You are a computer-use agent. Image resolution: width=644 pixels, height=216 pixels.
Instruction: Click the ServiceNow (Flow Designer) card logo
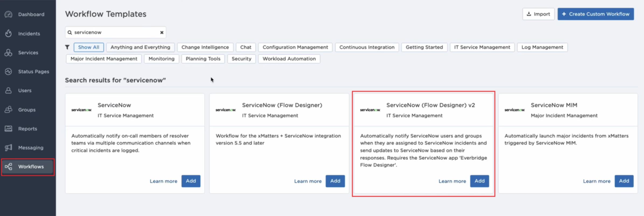(x=226, y=110)
